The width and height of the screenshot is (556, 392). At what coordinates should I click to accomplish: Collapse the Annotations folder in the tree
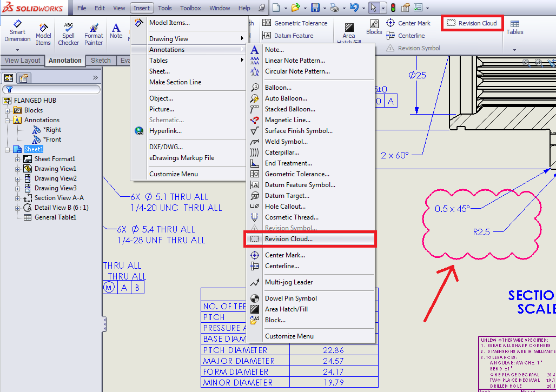coord(8,120)
